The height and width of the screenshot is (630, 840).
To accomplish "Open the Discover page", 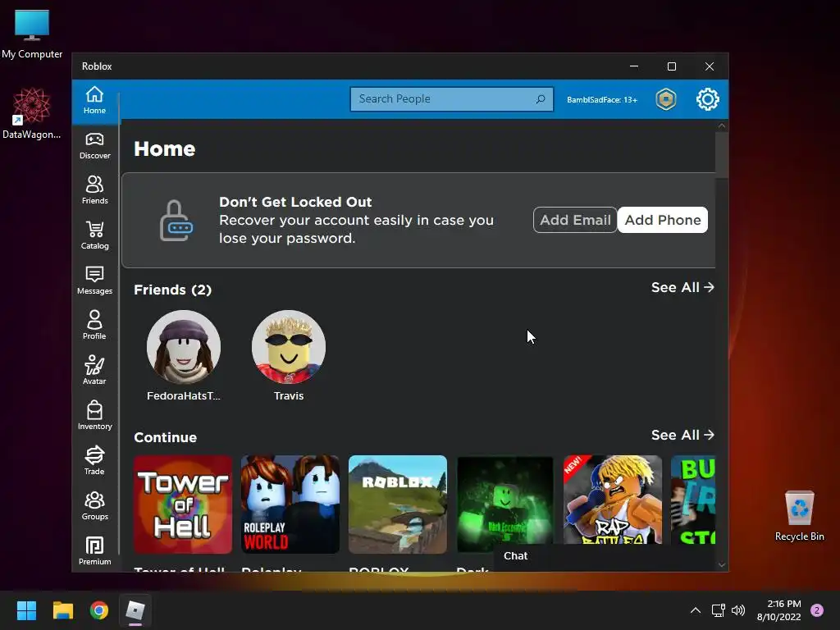I will (x=95, y=146).
